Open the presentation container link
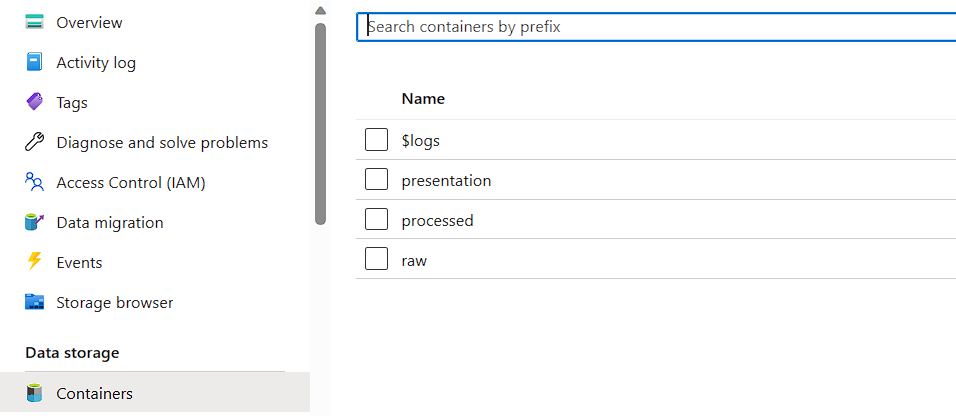The height and width of the screenshot is (416, 956). [446, 180]
